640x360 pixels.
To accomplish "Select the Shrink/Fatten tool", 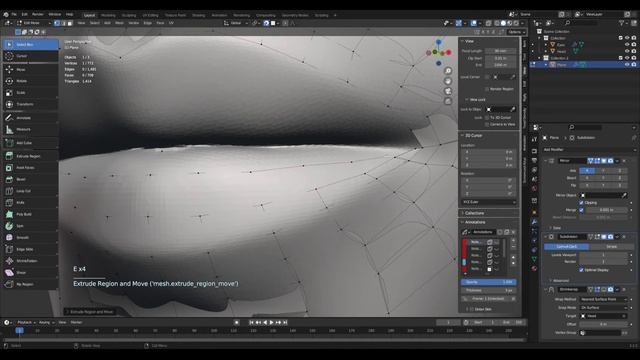I will pos(31,261).
